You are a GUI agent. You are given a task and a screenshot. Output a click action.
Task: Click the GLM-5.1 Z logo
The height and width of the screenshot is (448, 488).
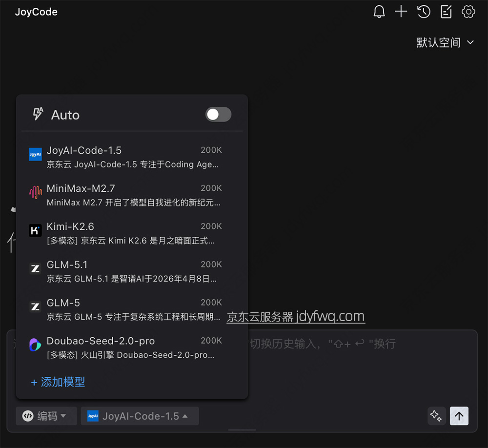(35, 268)
